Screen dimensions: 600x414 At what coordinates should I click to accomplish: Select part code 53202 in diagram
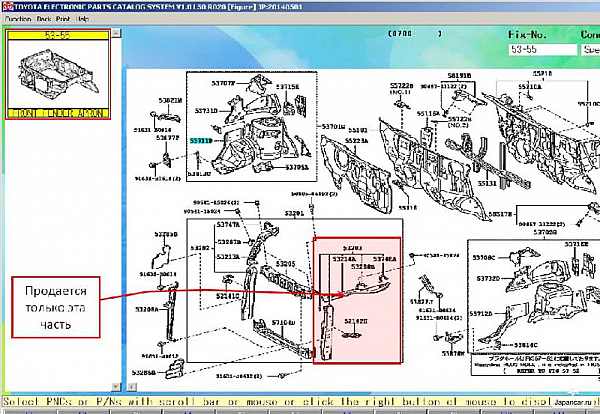coord(200,248)
